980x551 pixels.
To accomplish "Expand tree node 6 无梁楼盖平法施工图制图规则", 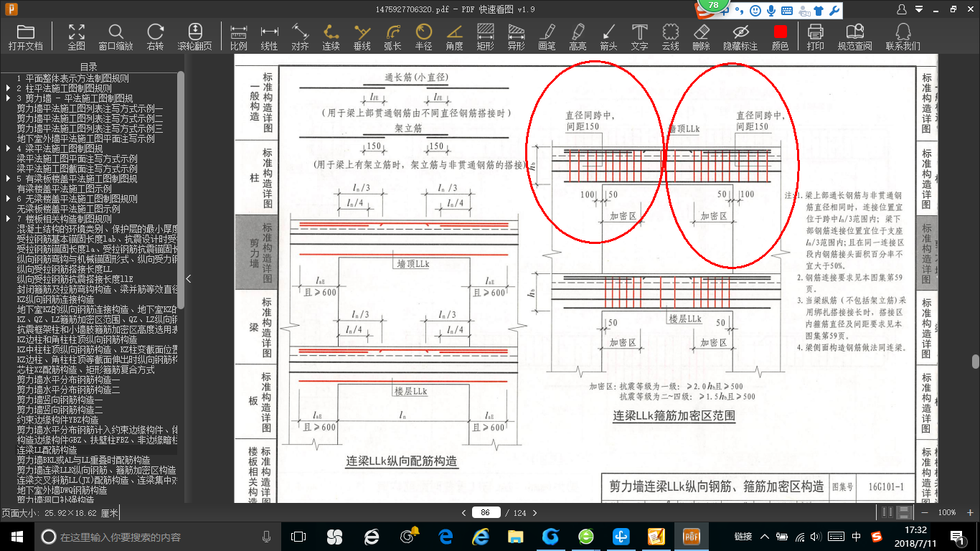I will 8,199.
